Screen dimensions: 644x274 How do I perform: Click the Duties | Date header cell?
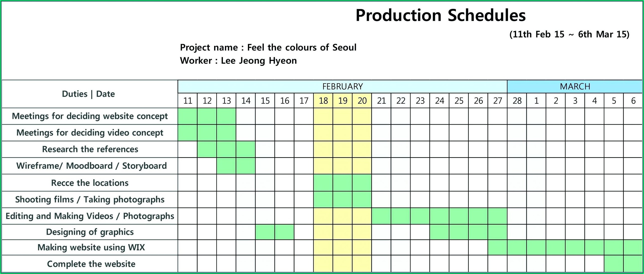pos(88,94)
